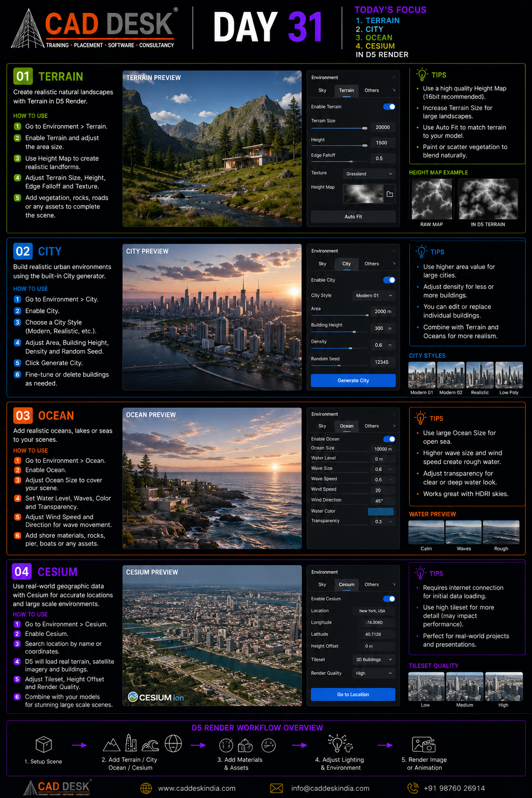532x798 pixels.
Task: Click the Go to Location button
Action: tap(353, 694)
